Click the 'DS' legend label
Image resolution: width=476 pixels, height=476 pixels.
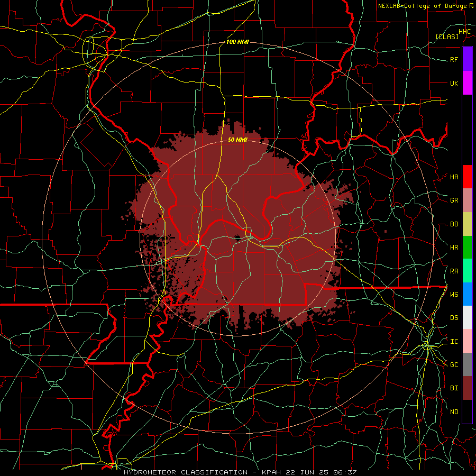click(x=454, y=318)
